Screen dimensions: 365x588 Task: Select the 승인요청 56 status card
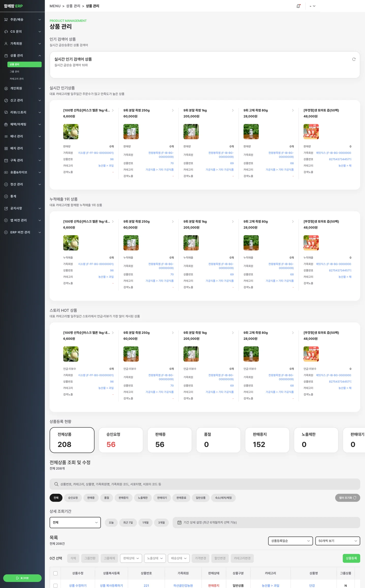[121, 440]
